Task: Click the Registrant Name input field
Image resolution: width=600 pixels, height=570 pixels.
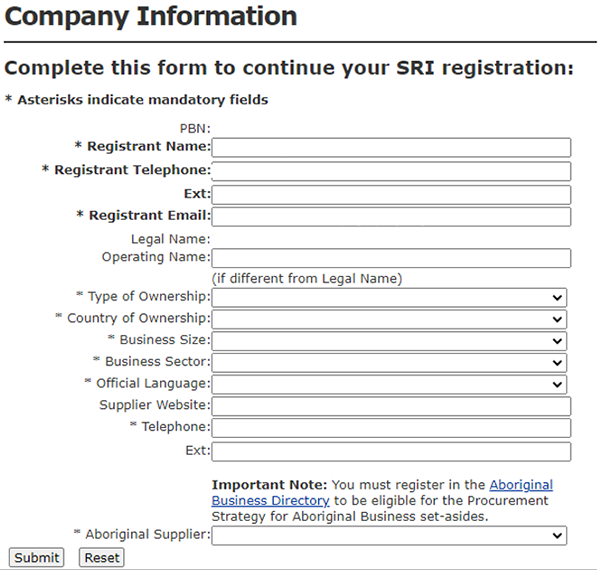Action: pos(391,148)
